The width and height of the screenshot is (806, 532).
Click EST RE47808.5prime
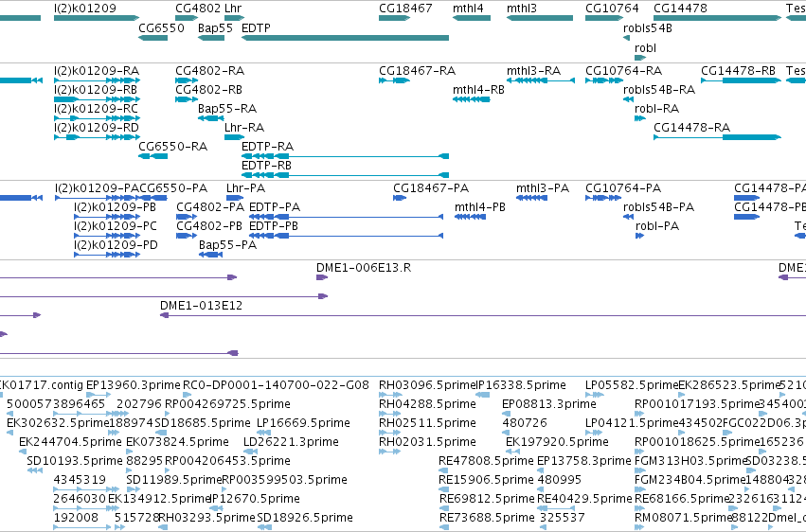pyautogui.click(x=486, y=461)
